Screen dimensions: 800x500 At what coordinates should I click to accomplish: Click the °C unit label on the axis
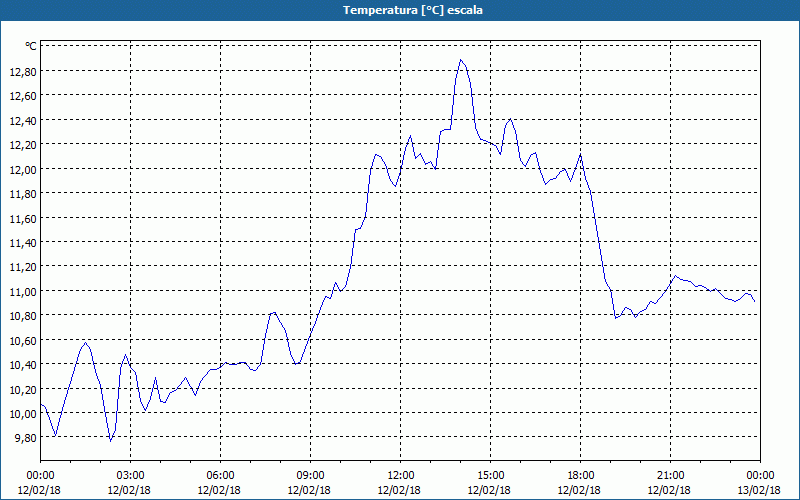pyautogui.click(x=31, y=46)
